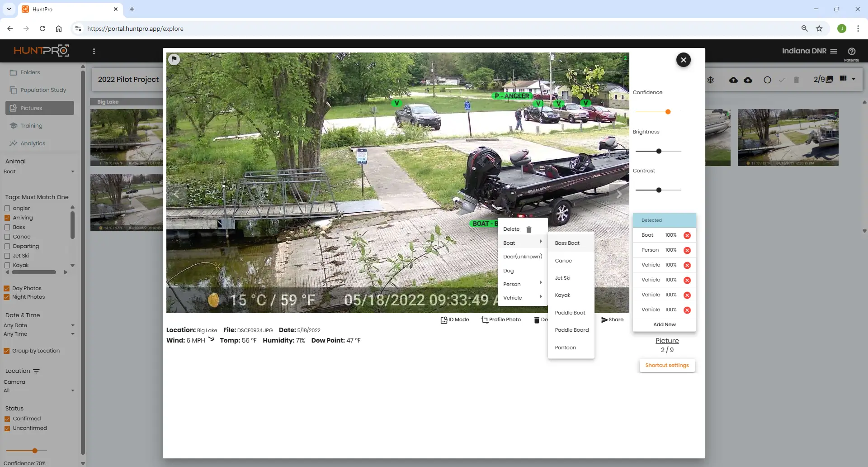Check the Canoe tag
This screenshot has height=467, width=868.
coord(7,237)
